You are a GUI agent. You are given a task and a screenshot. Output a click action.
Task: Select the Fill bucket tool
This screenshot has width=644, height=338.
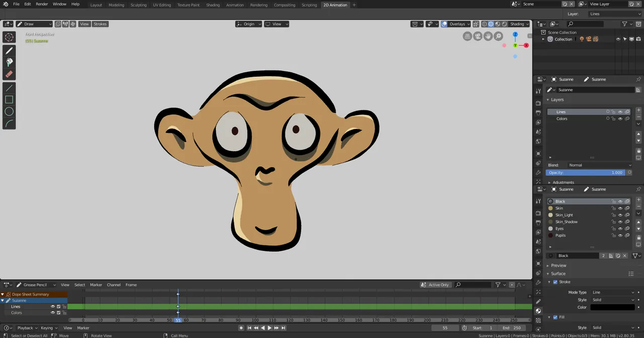click(9, 62)
